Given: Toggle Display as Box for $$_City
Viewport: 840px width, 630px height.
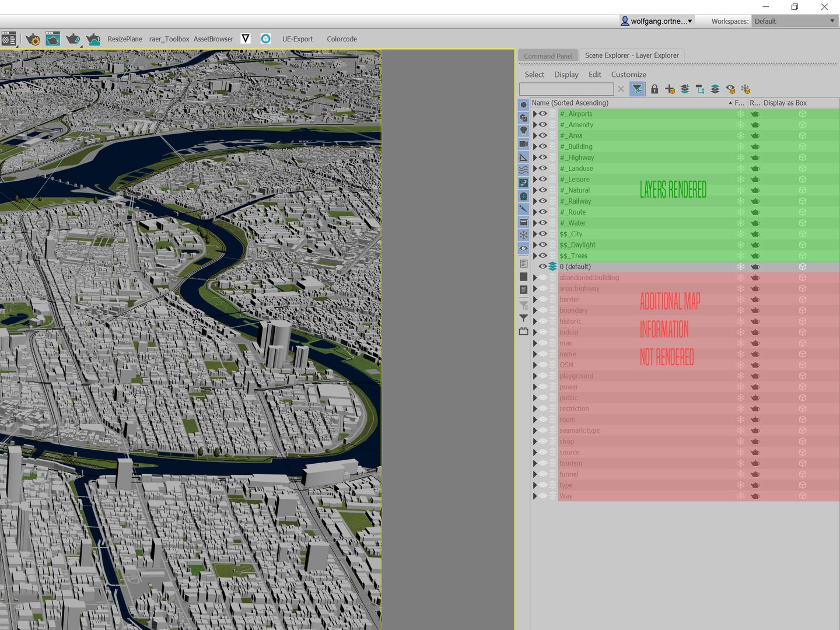Looking at the screenshot, I should [803, 234].
